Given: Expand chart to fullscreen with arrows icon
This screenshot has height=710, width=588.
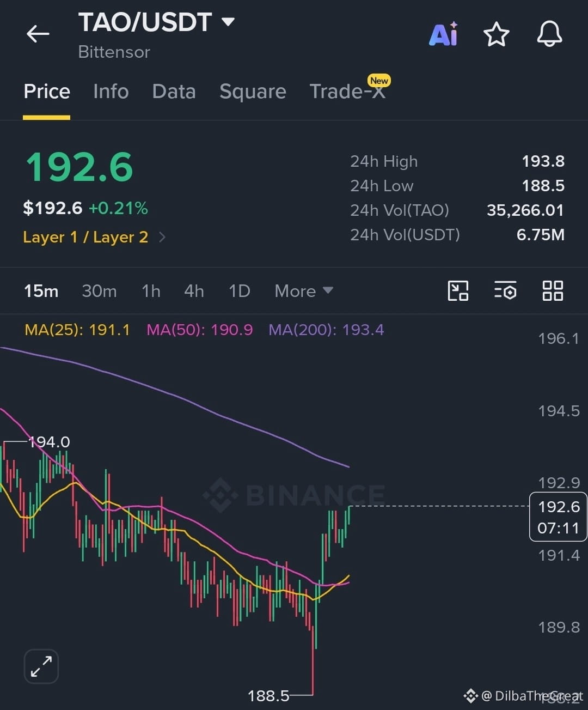Looking at the screenshot, I should (x=41, y=666).
